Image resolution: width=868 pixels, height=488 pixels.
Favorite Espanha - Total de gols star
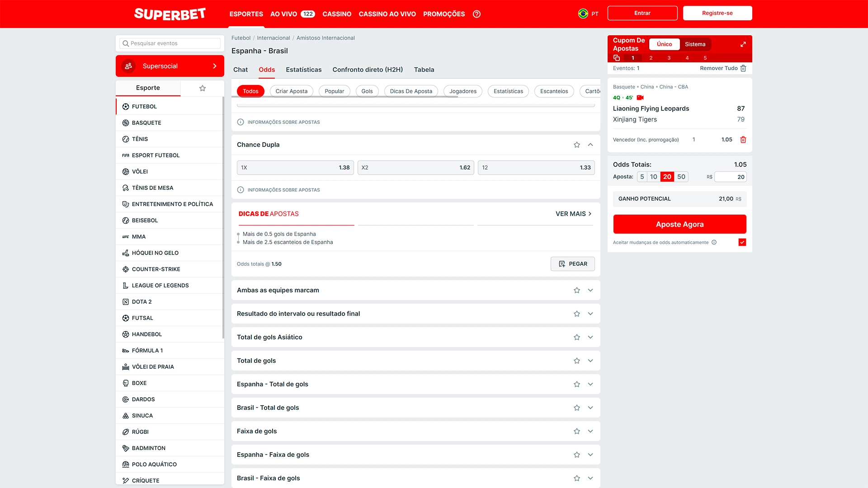577,384
